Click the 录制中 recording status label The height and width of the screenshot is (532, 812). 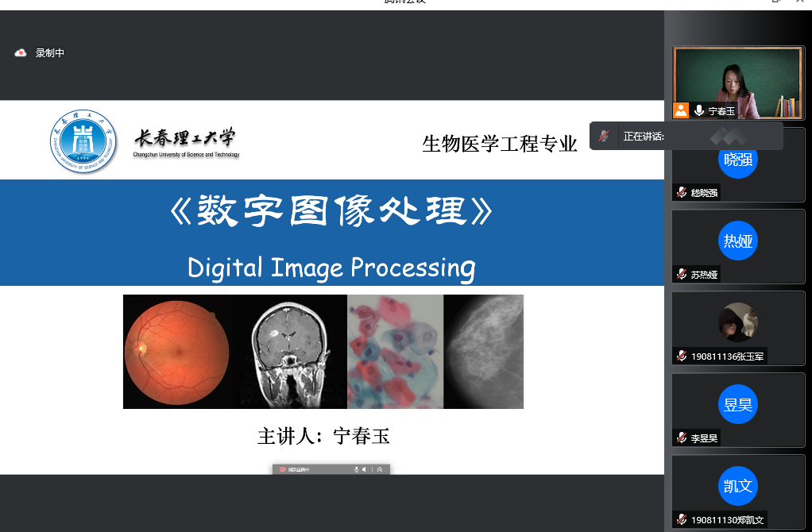click(50, 52)
